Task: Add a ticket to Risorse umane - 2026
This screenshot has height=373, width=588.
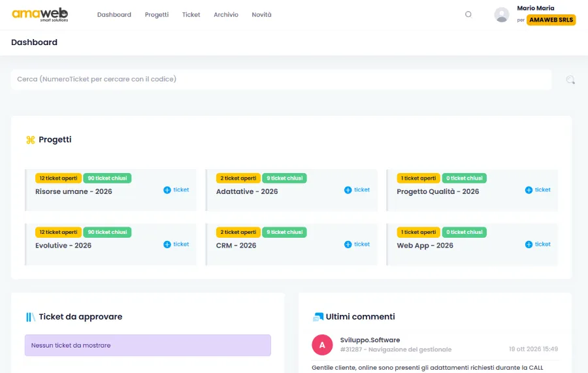Action: [x=176, y=189]
